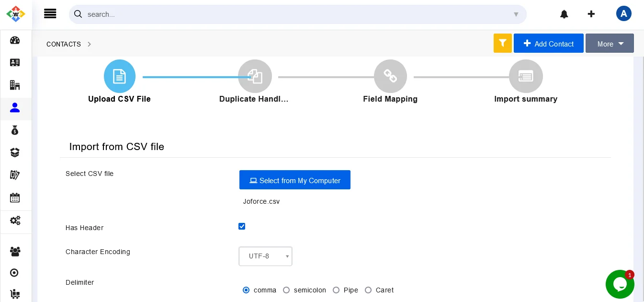This screenshot has width=644, height=302.
Task: Select the Pipe delimiter option
Action: (x=336, y=290)
